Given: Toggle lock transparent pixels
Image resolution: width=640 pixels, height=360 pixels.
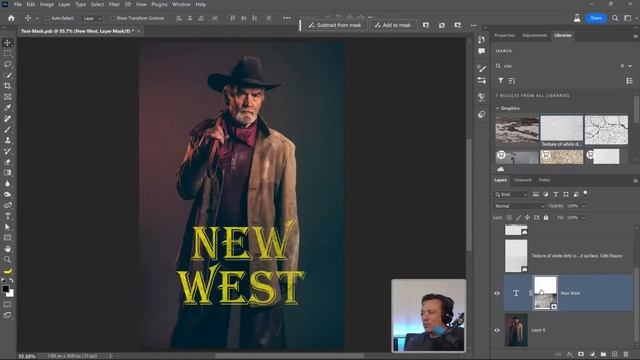Looking at the screenshot, I should [x=509, y=218].
